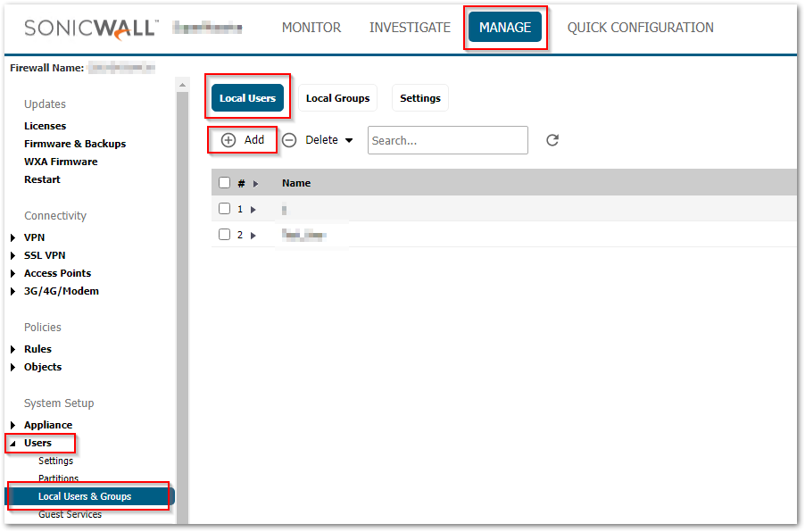Click the minus icon for Delete
The width and height of the screenshot is (805, 532).
click(x=289, y=140)
